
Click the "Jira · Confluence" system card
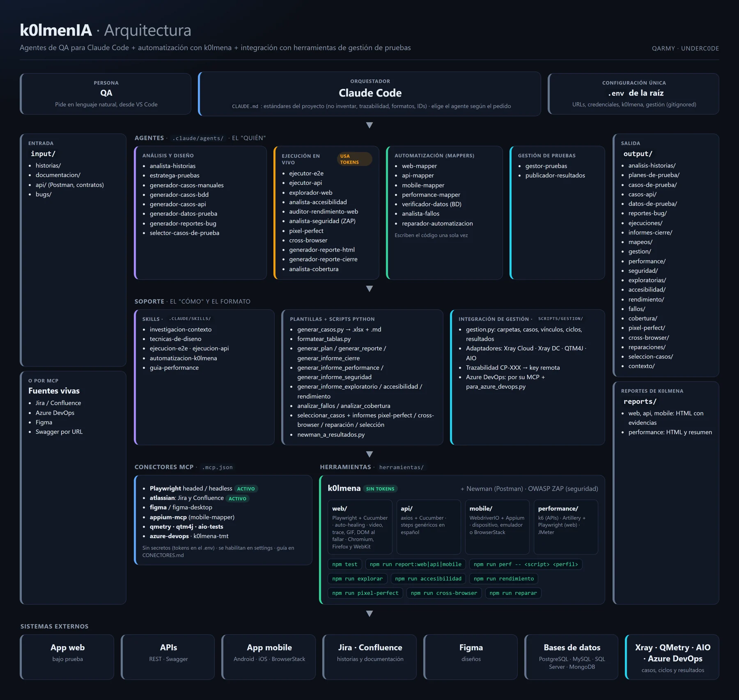coord(370,657)
